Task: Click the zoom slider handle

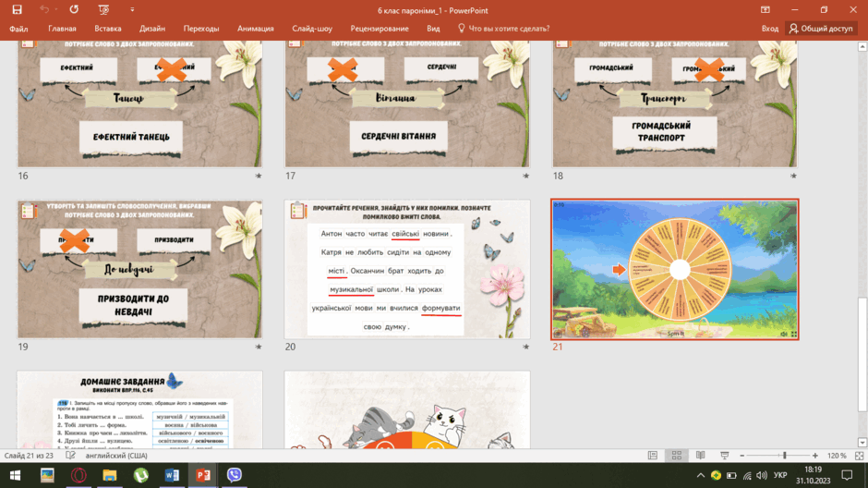Action: coord(784,456)
